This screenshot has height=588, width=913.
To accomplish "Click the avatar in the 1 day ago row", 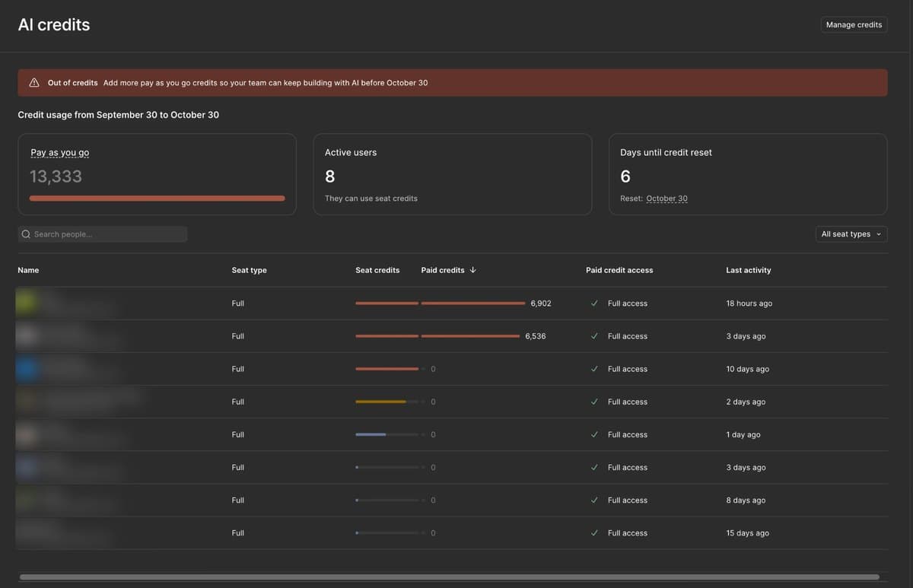I will pos(27,434).
